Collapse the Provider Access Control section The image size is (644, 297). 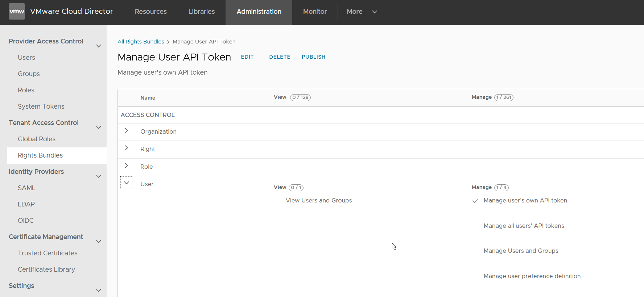point(98,46)
